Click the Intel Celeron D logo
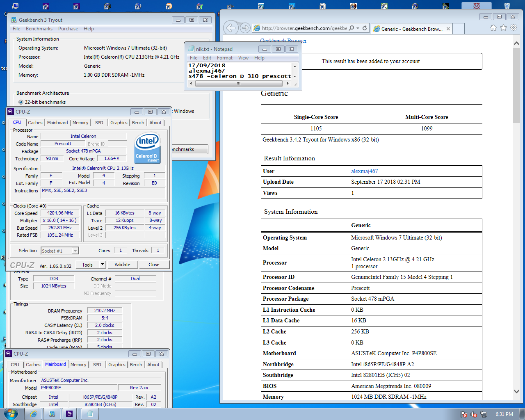525x420 pixels. [147, 148]
